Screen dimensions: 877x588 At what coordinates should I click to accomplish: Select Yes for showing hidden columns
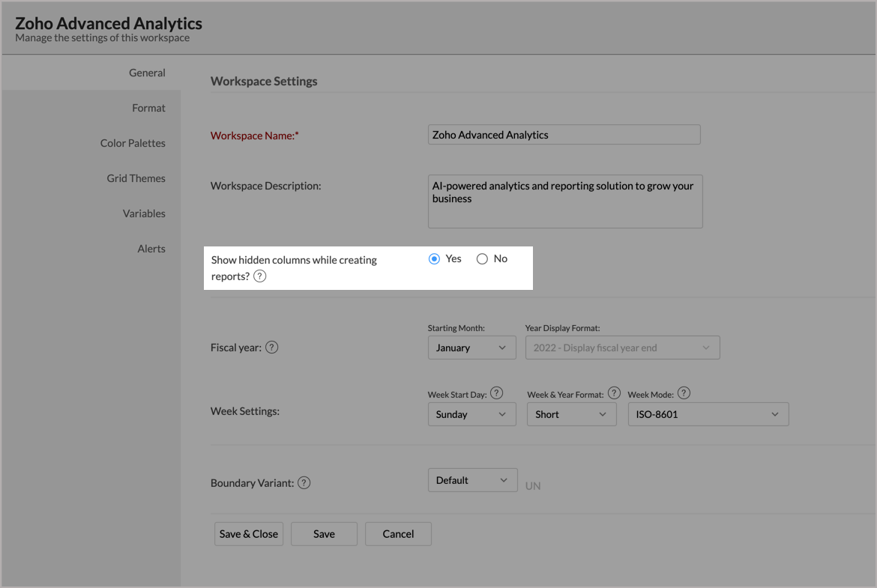[434, 259]
